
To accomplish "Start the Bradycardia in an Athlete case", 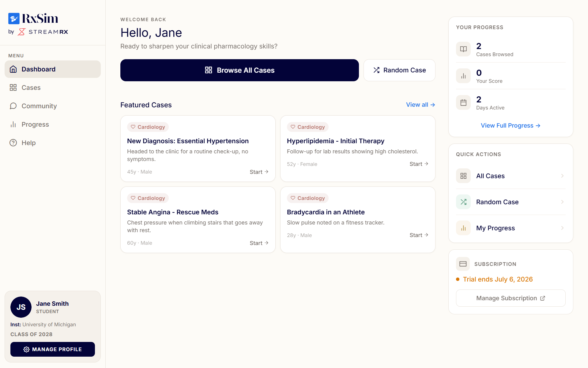I will tap(419, 235).
